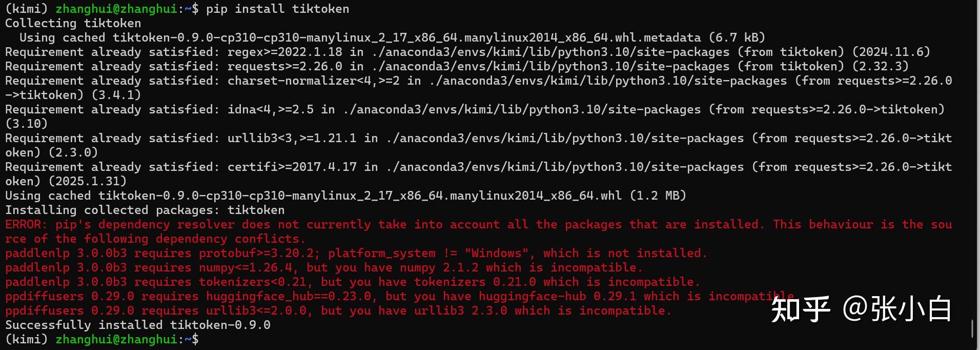This screenshot has height=350, width=980.
Task: Click the "(kimi)" environment tag on last line
Action: click(26, 339)
